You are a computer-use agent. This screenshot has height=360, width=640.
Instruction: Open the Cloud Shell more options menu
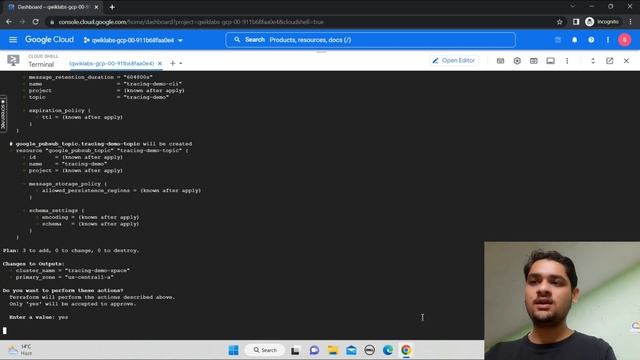click(567, 61)
